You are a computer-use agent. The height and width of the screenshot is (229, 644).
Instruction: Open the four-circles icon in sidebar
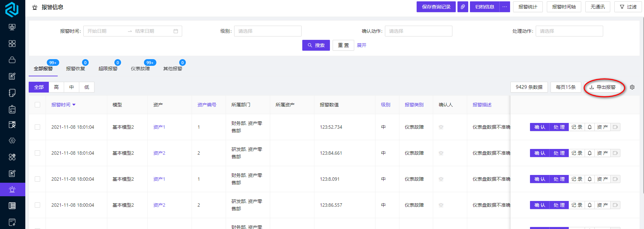12,157
